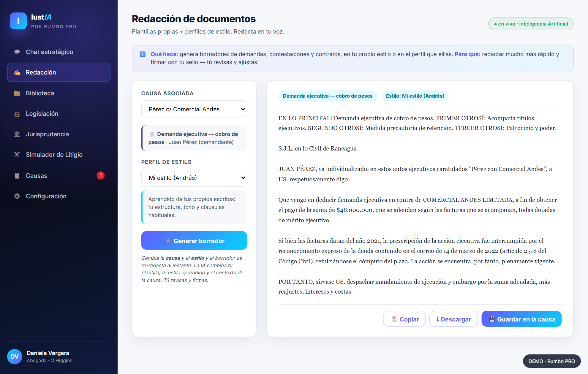Image resolution: width=588 pixels, height=374 pixels.
Task: Click the 'Que vengo en deducir demanda' paragraph
Action: tap(418, 210)
